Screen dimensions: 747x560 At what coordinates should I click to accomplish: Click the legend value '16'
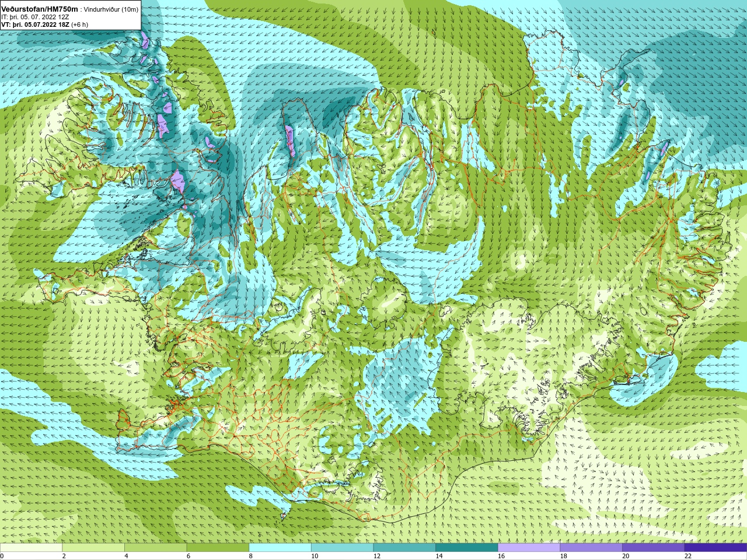coord(501,556)
